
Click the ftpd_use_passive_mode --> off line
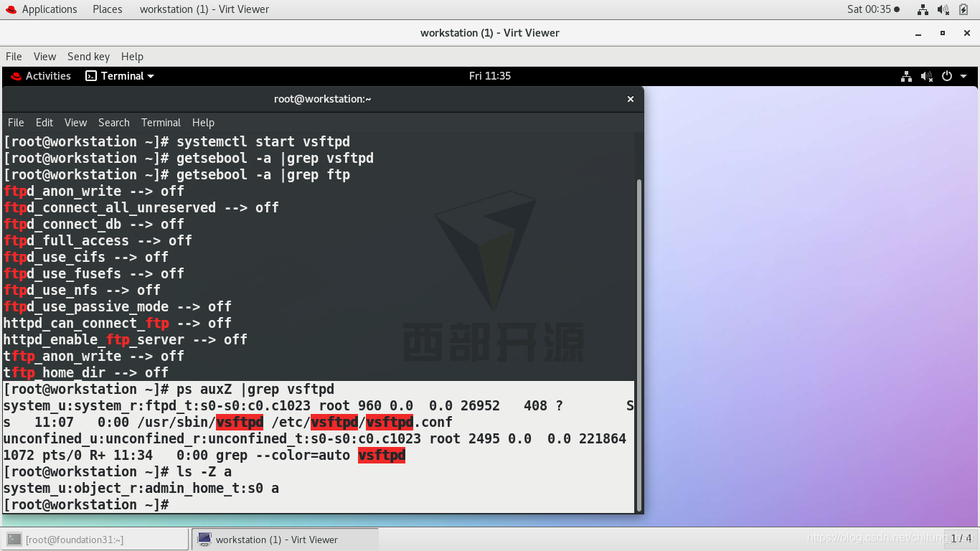click(118, 306)
